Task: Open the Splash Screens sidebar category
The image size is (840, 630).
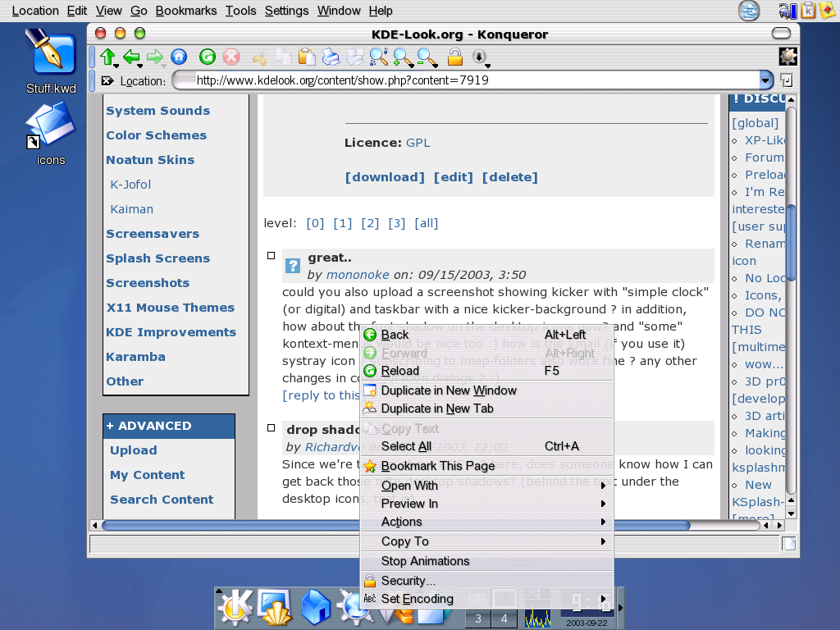Action: pos(158,258)
